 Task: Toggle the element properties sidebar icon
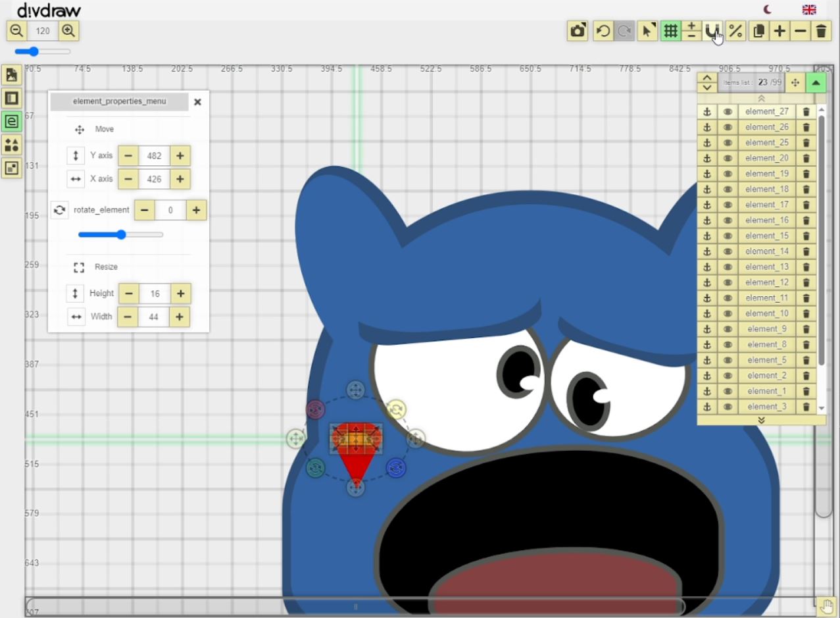click(11, 121)
